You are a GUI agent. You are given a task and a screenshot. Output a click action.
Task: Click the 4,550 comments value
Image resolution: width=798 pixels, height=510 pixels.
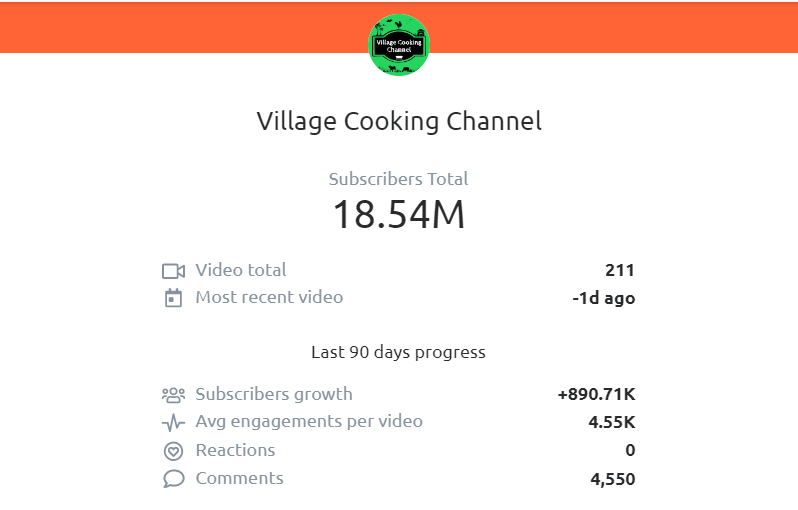[613, 479]
